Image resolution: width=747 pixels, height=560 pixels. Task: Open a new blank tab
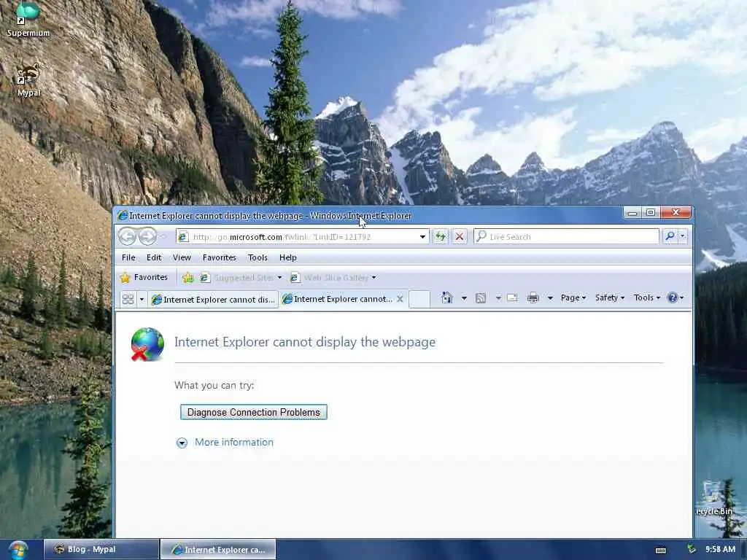pos(419,299)
